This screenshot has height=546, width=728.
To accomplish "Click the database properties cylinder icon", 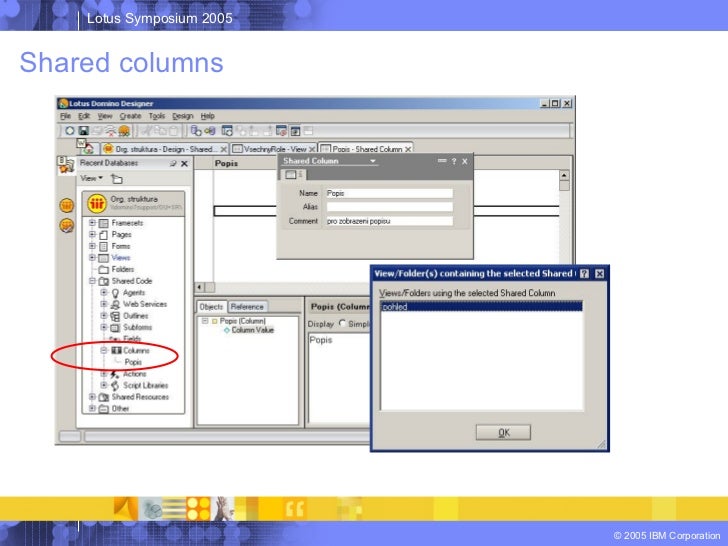I will coord(195,131).
